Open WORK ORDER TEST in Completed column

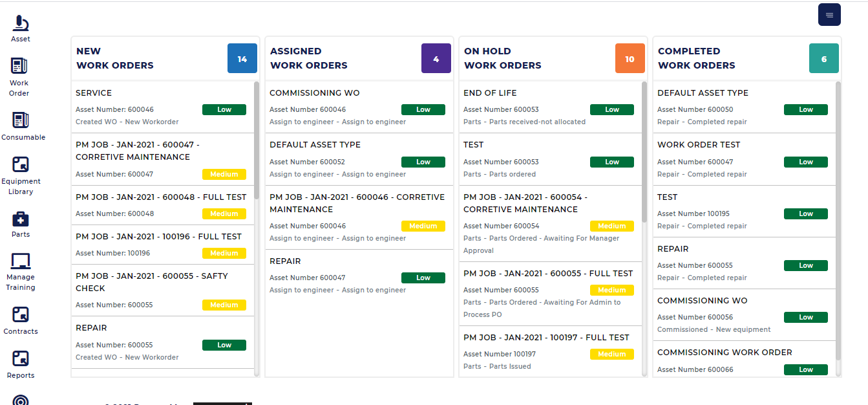tap(697, 144)
